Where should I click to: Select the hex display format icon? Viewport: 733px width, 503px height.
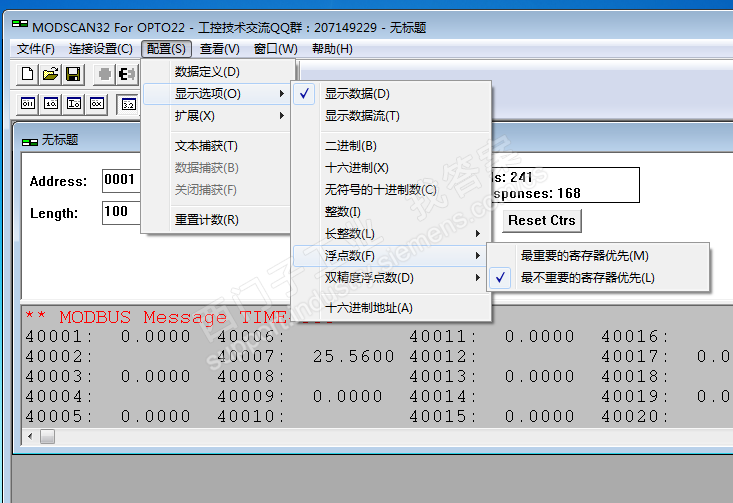pyautogui.click(x=97, y=104)
